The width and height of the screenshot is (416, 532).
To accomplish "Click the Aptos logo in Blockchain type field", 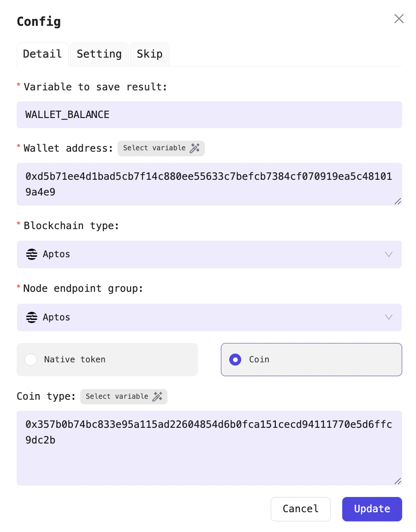I will (31, 254).
